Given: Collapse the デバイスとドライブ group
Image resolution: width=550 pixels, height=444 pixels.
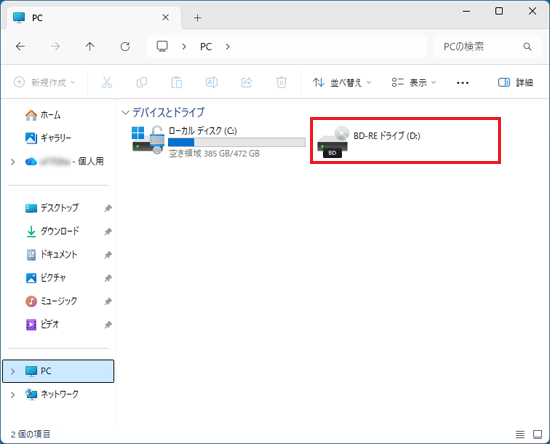Looking at the screenshot, I should click(x=125, y=113).
